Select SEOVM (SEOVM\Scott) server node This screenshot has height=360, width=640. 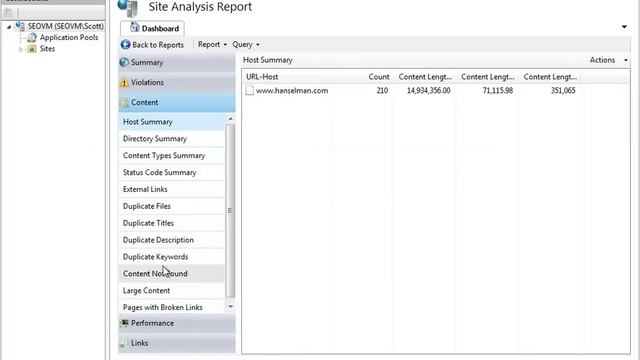click(x=65, y=26)
